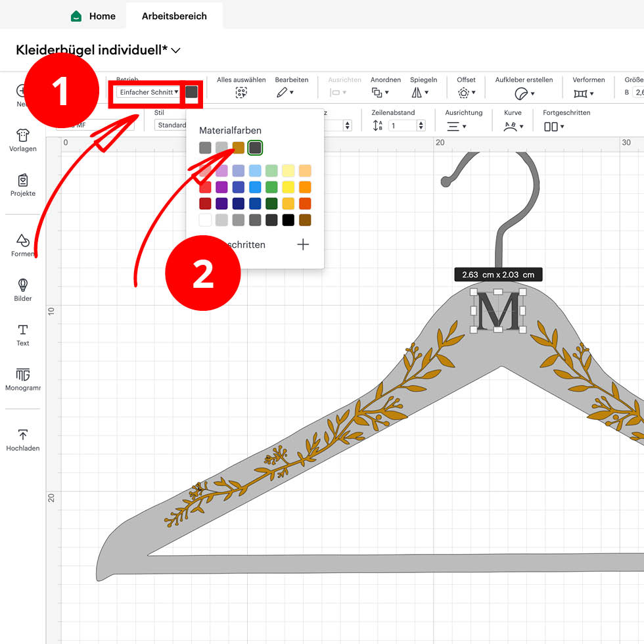Open the Einfacher Schnitt operation dropdown

click(149, 92)
